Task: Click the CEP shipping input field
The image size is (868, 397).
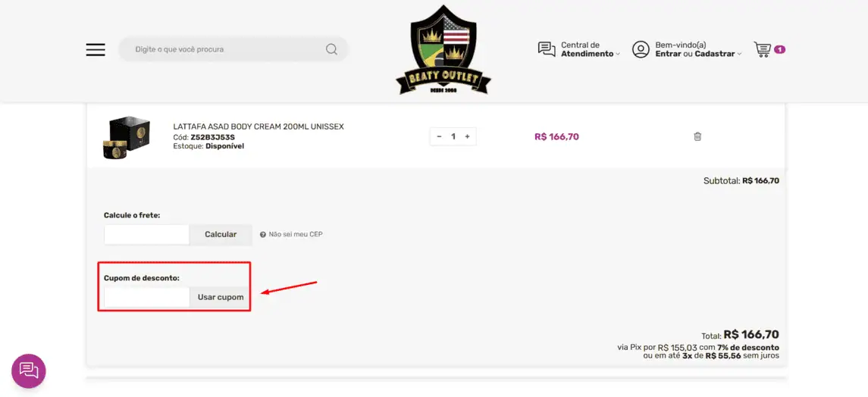Action: [146, 235]
